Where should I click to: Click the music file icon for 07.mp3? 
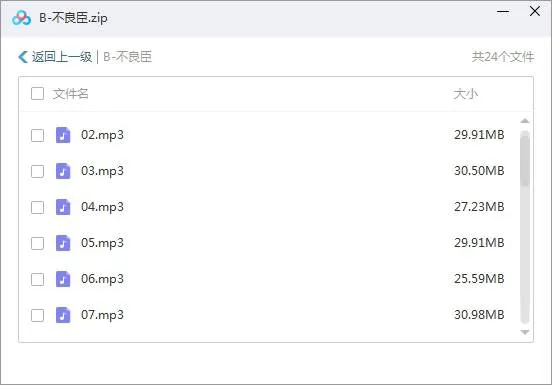point(63,315)
